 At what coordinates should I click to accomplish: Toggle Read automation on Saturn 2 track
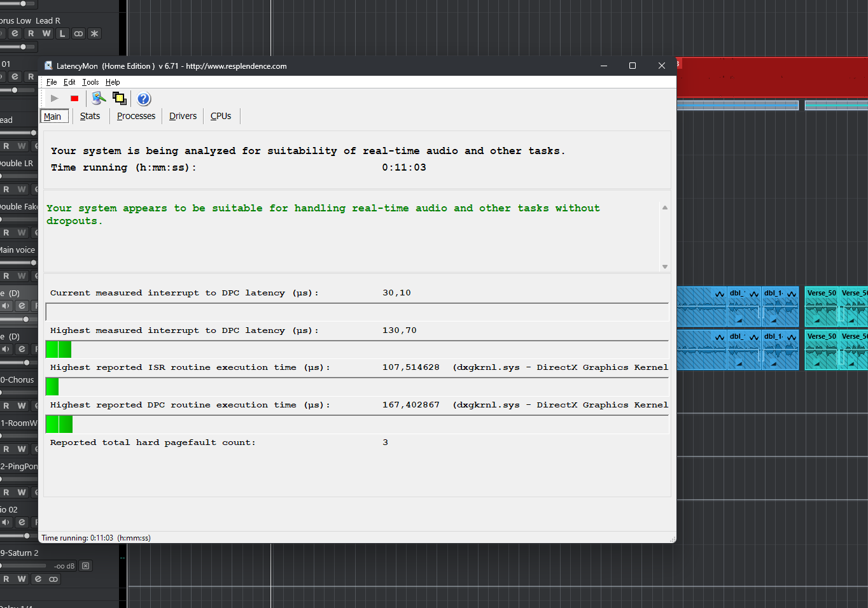tap(6, 579)
